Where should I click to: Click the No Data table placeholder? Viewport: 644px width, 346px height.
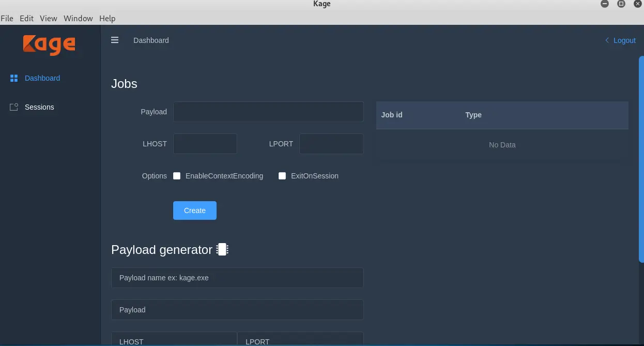click(502, 145)
